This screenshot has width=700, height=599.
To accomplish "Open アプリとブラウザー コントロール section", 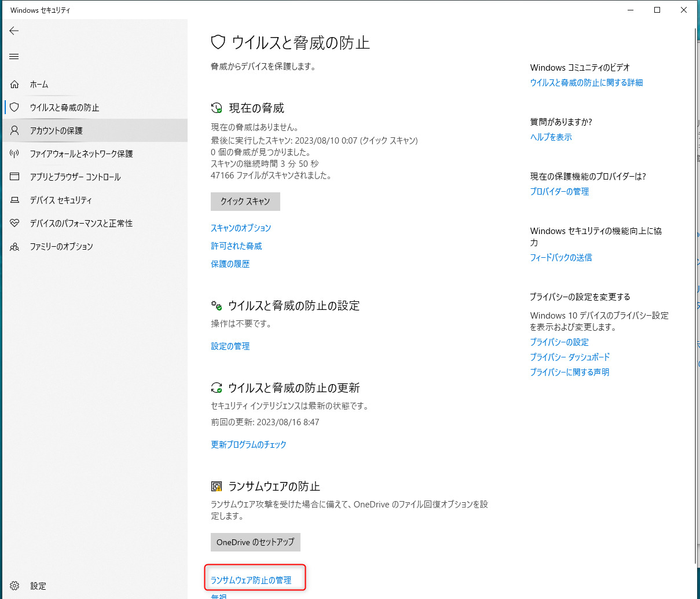I will click(95, 177).
